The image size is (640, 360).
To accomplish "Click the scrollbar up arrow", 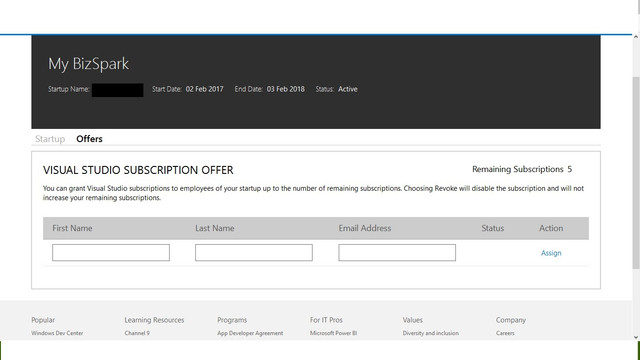I will 636,37.
